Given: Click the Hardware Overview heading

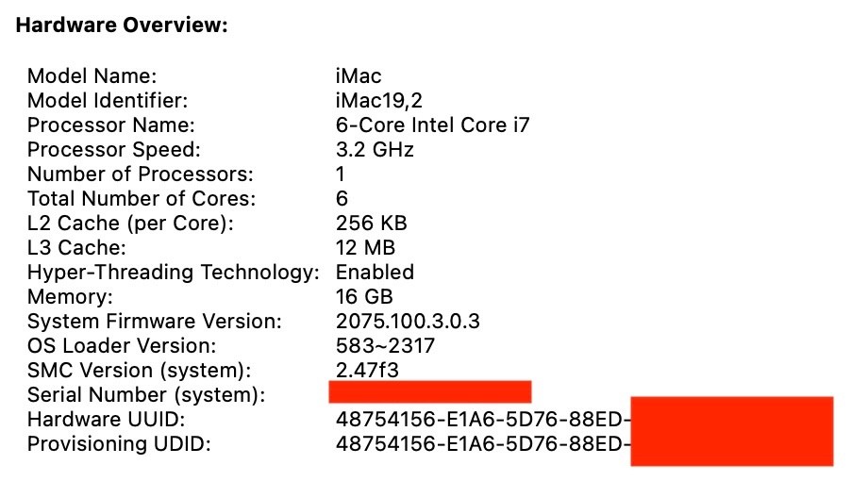Looking at the screenshot, I should (x=122, y=25).
